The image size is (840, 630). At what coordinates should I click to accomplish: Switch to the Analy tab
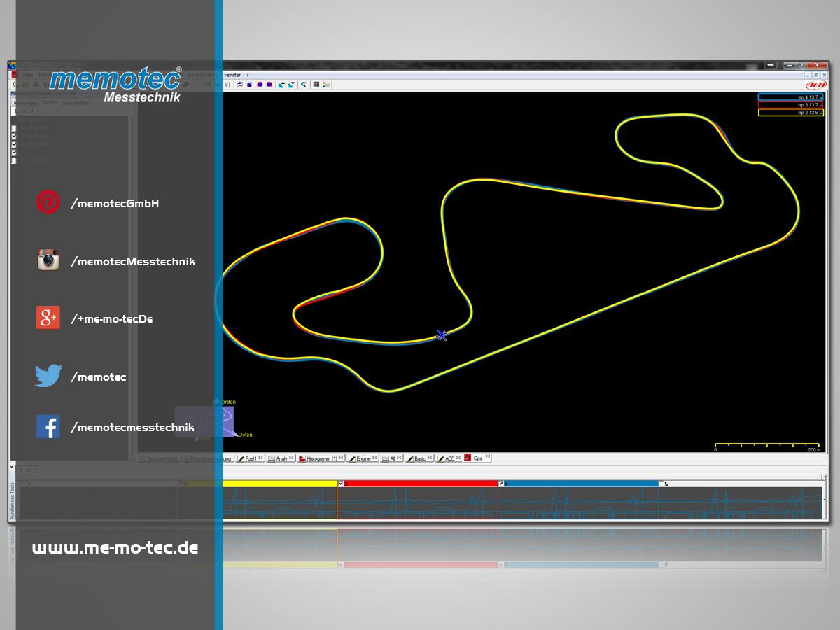click(x=281, y=458)
